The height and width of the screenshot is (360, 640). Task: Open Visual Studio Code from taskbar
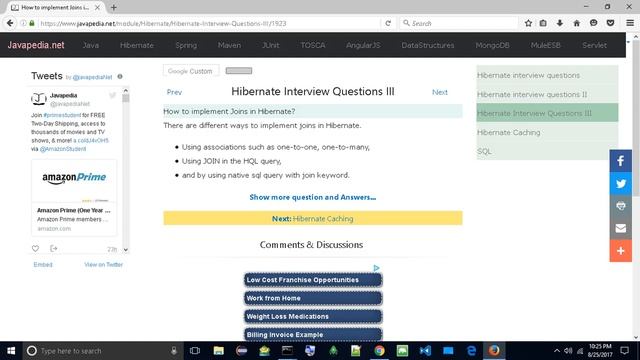point(425,351)
